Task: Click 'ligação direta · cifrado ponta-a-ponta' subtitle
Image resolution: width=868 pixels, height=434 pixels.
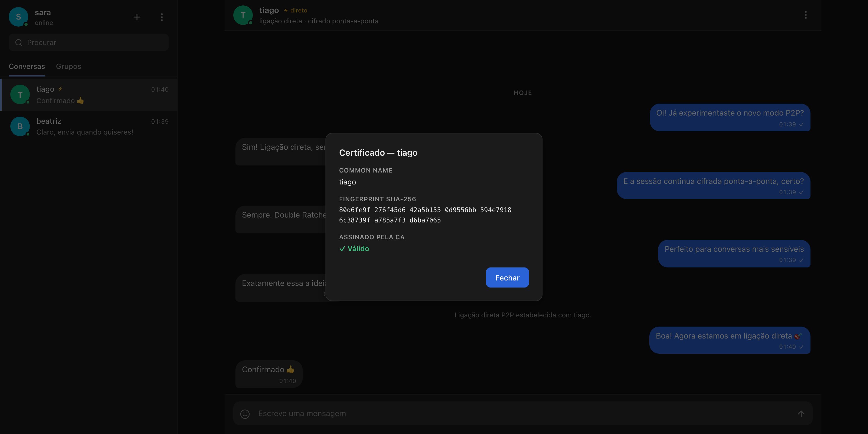Action: 319,21
